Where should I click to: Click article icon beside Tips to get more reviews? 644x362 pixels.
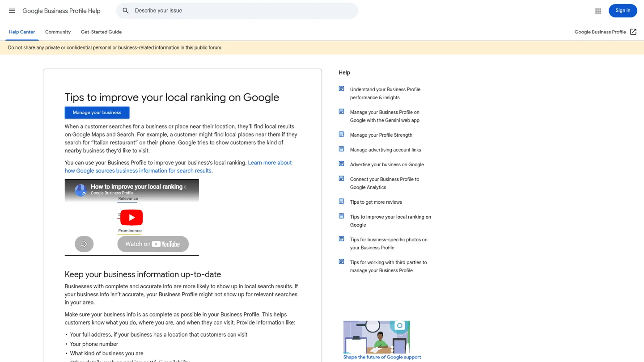click(341, 202)
